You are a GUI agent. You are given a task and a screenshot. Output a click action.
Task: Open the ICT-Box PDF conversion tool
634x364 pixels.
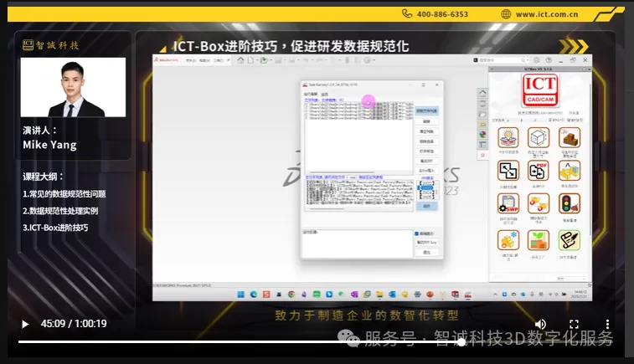[x=539, y=171]
